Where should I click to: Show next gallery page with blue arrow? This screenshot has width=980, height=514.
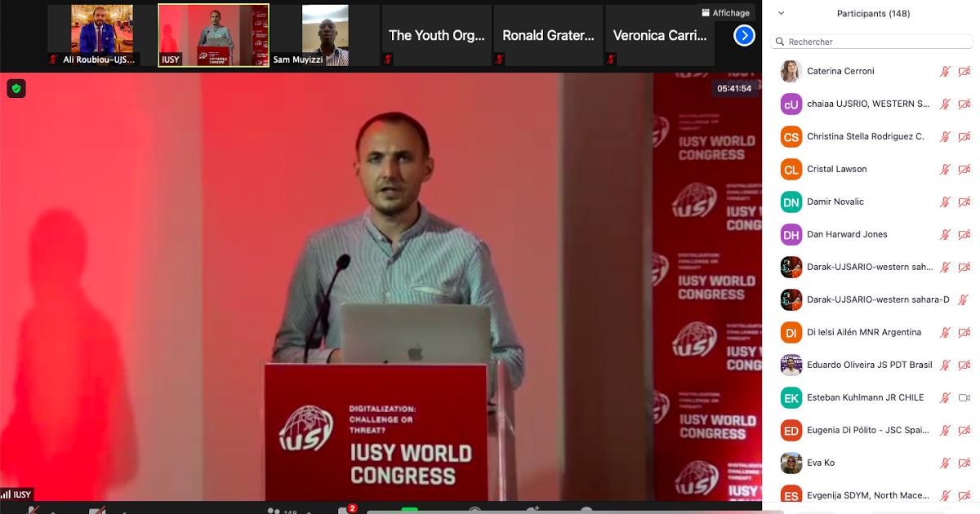pos(744,35)
